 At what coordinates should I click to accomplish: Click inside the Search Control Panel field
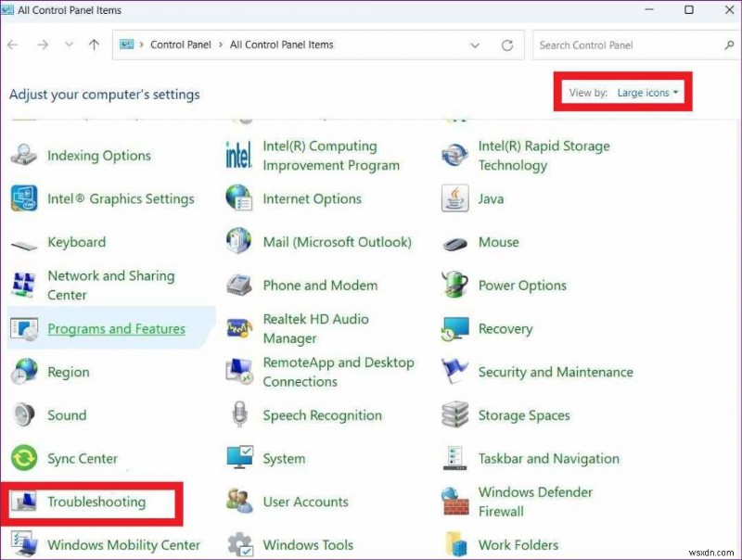point(621,45)
